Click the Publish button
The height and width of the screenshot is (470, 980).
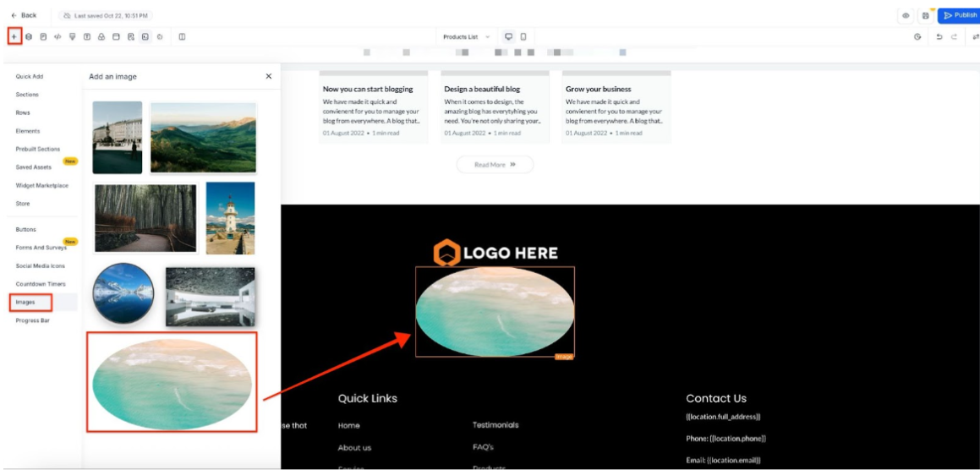[960, 15]
